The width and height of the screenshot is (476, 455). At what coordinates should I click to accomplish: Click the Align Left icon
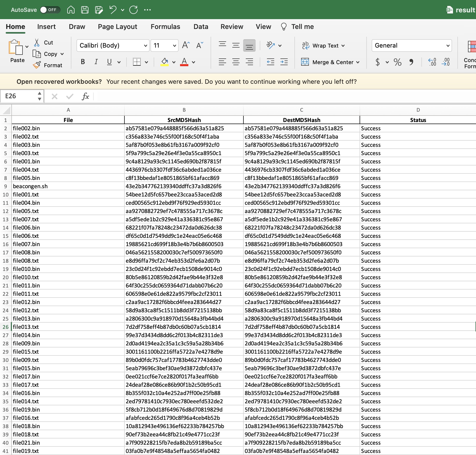[222, 62]
